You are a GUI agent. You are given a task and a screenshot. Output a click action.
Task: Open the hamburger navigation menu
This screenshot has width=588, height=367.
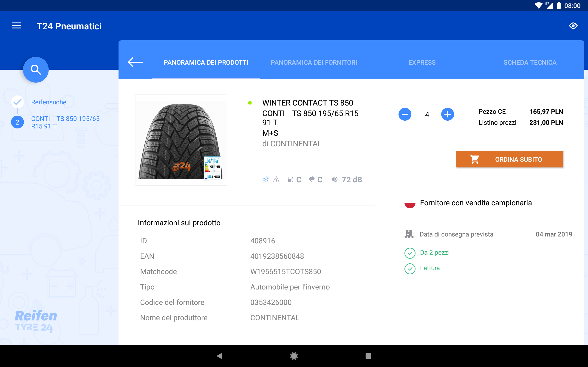tap(17, 26)
